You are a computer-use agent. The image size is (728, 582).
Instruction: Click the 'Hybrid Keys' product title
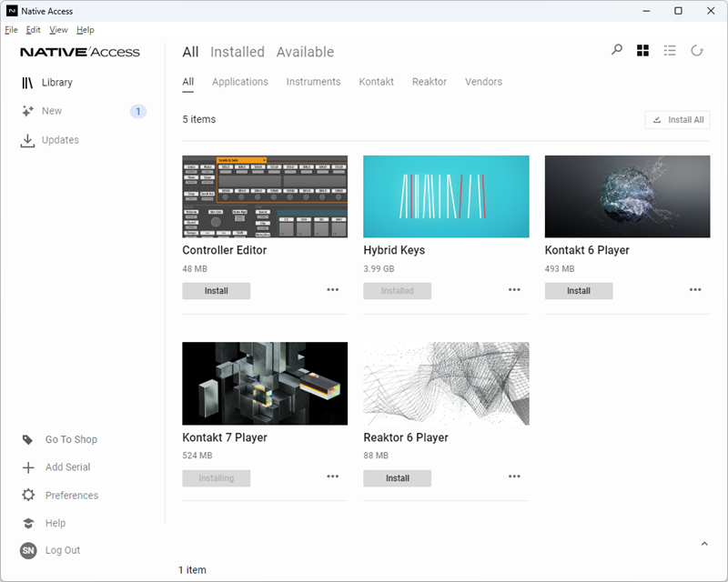point(394,250)
